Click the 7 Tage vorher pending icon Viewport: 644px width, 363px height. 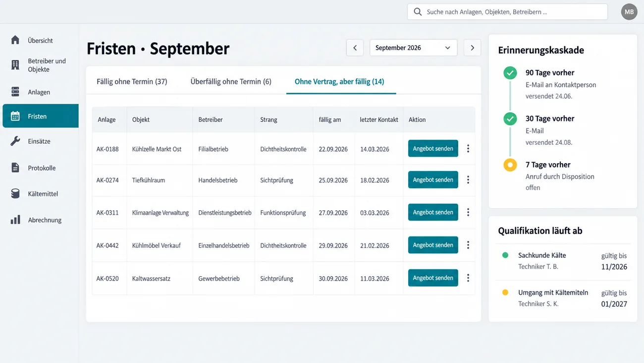pos(510,165)
